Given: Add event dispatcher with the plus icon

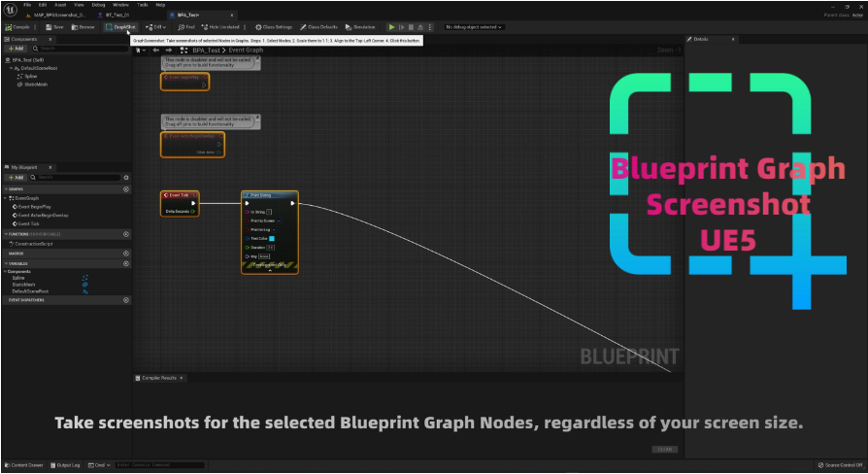Looking at the screenshot, I should [126, 300].
